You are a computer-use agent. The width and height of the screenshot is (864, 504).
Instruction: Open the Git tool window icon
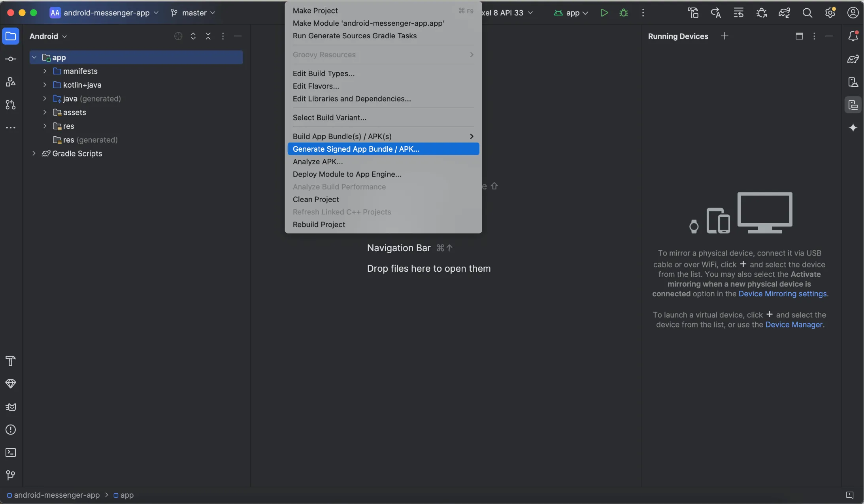click(11, 475)
